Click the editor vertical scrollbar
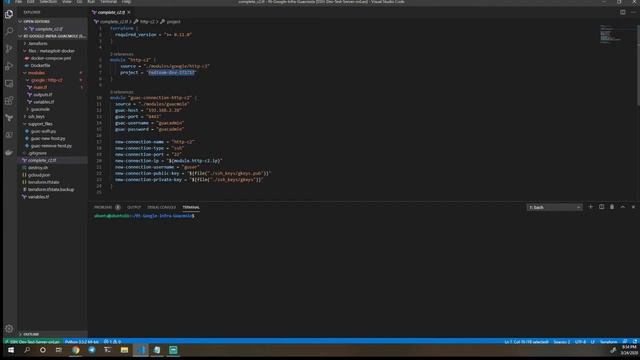640x360 pixels. tap(638, 65)
